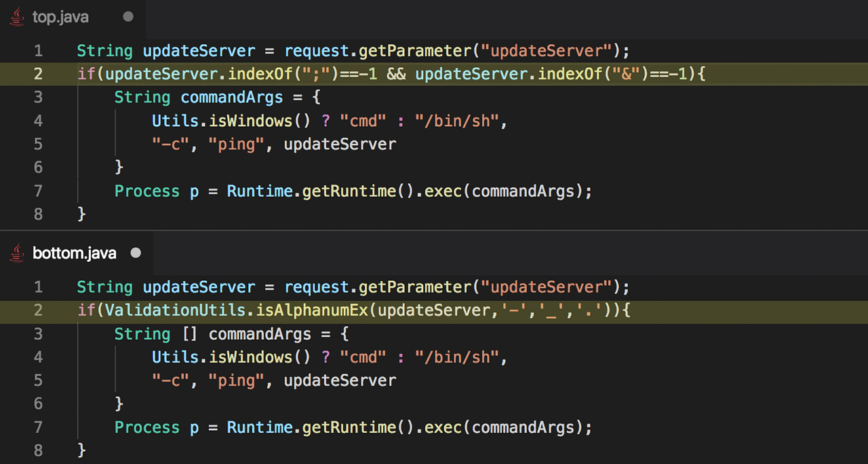Click the unsaved-changes dot on bottom.java tab
Image resolution: width=868 pixels, height=464 pixels.
point(136,253)
